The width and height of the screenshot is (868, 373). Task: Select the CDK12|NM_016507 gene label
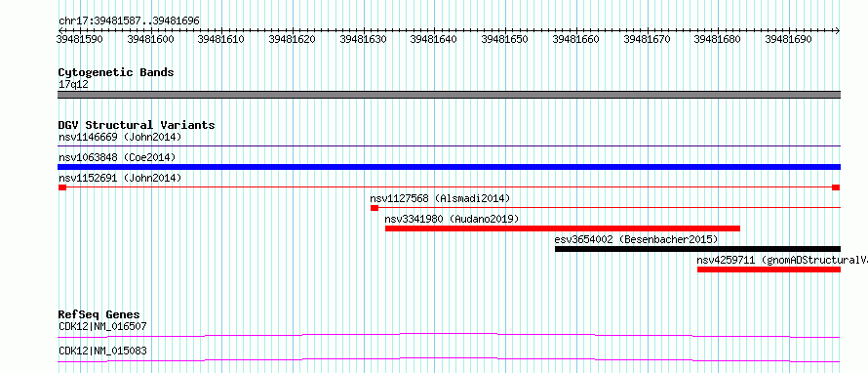[x=102, y=326]
